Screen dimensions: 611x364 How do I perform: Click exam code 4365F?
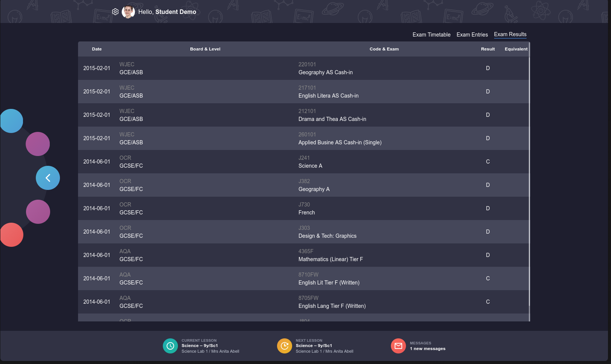tap(306, 251)
